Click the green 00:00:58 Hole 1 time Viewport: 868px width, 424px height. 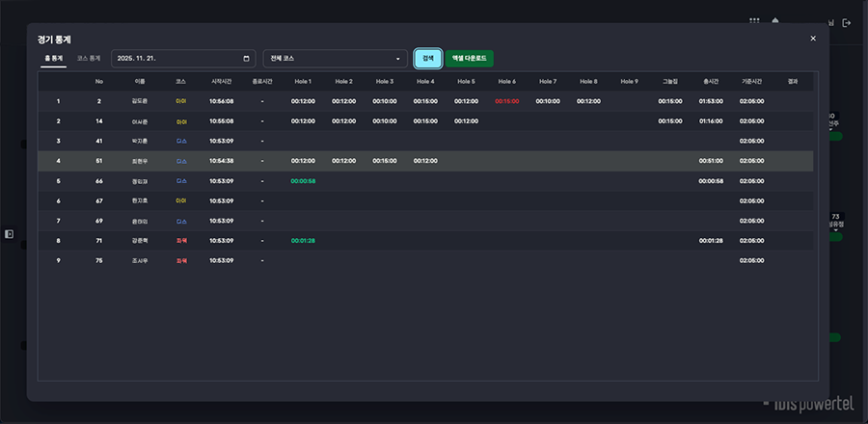pyautogui.click(x=303, y=181)
